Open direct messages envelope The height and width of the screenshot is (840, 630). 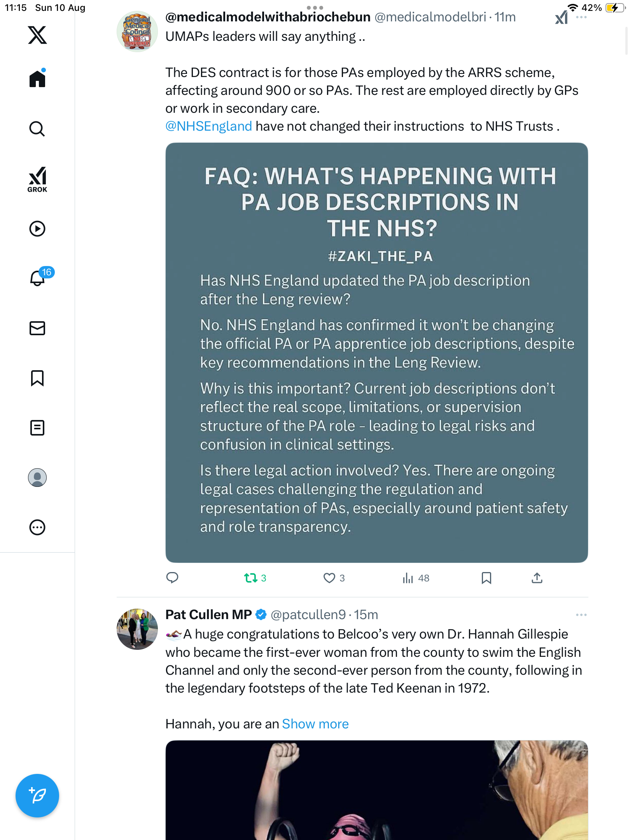click(x=37, y=328)
